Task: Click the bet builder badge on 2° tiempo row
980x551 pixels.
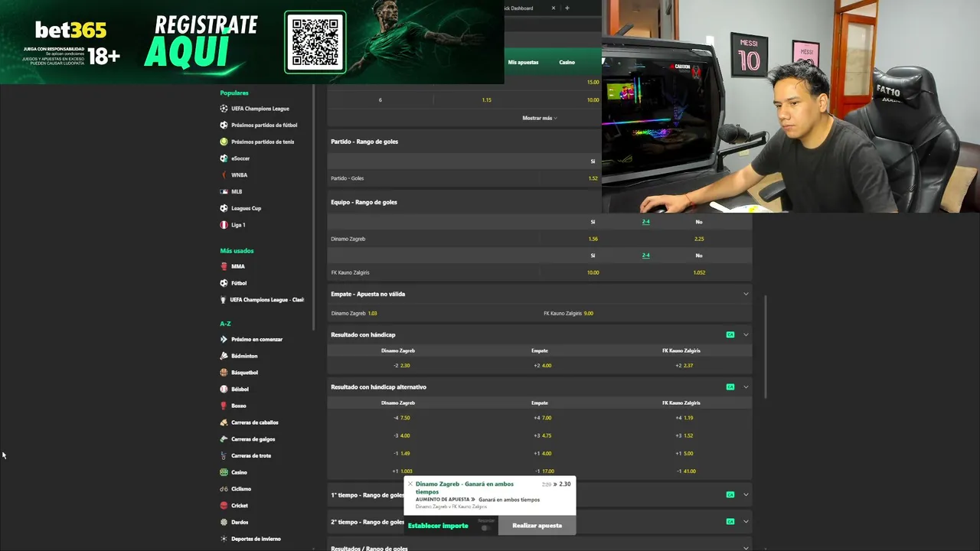Action: tap(730, 521)
